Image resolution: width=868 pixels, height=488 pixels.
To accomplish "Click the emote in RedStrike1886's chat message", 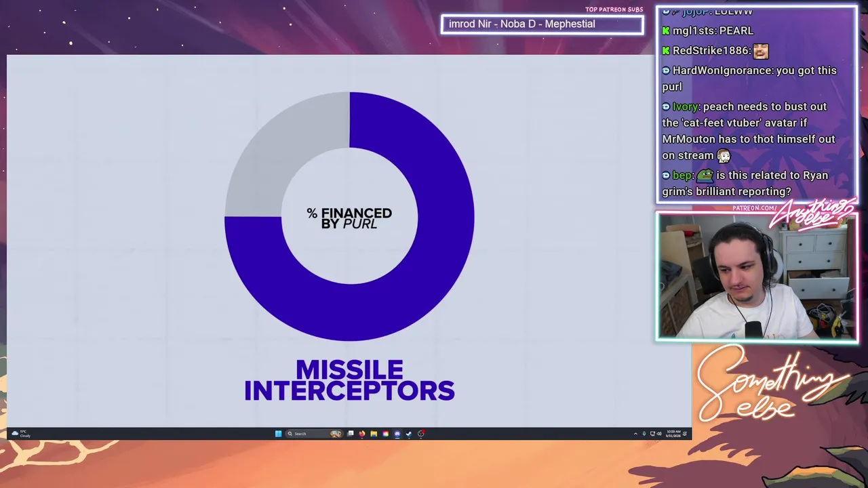I will tap(761, 51).
